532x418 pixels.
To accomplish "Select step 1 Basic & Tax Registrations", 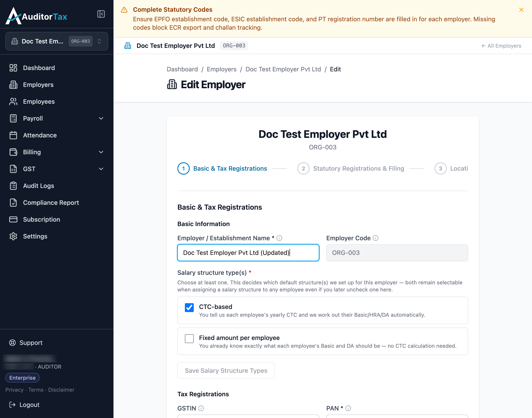I will (222, 169).
